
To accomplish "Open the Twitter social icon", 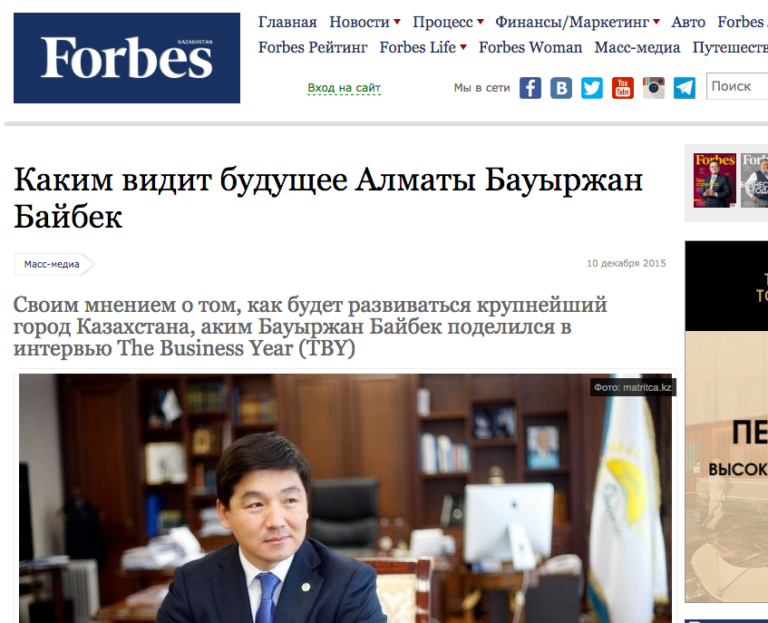I will pos(592,88).
